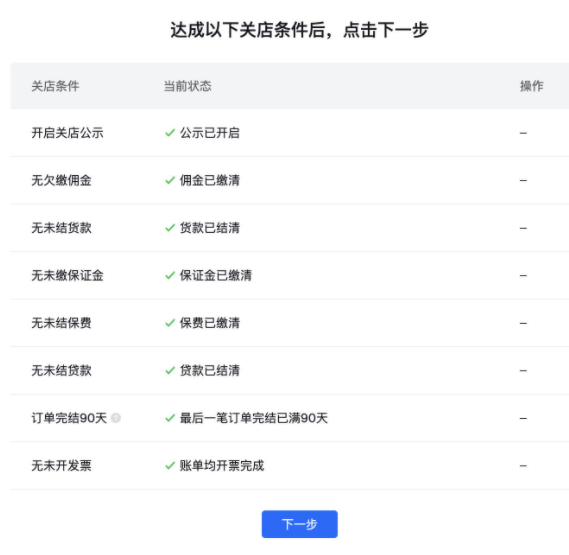
Task: Select the 无未结货款 condition
Action: click(x=61, y=228)
